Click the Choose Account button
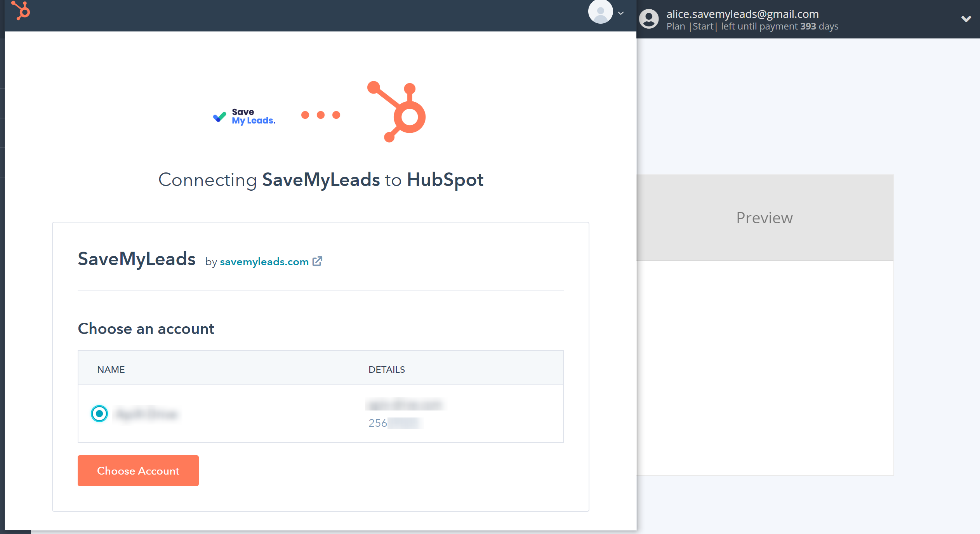The image size is (980, 534). click(138, 471)
